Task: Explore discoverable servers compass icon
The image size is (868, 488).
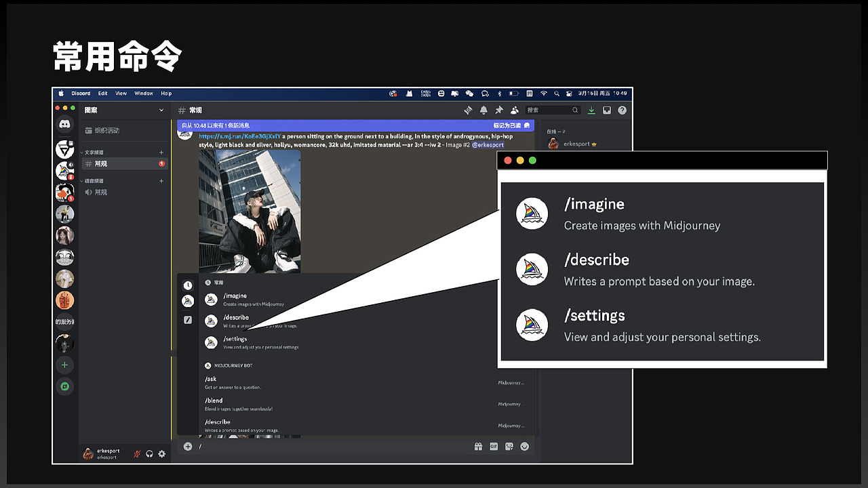Action: 64,386
